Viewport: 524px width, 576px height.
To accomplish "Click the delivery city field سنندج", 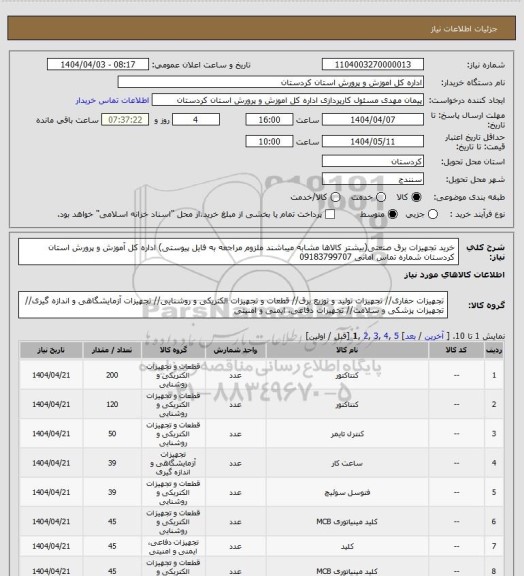I will tap(373, 179).
